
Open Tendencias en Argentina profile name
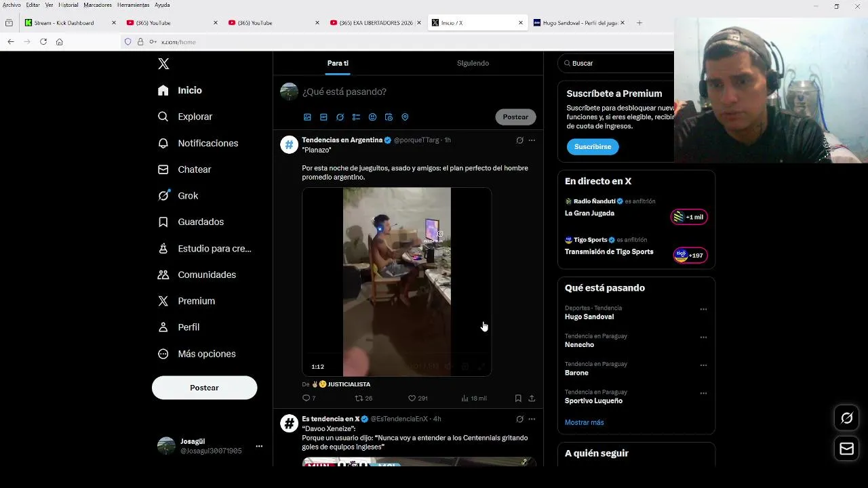coord(342,140)
